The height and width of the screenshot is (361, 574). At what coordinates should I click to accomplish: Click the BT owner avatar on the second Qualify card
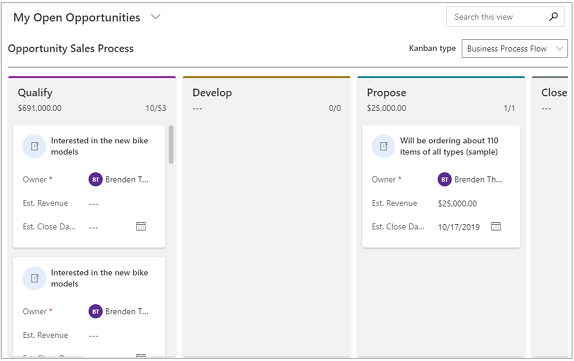click(x=96, y=311)
